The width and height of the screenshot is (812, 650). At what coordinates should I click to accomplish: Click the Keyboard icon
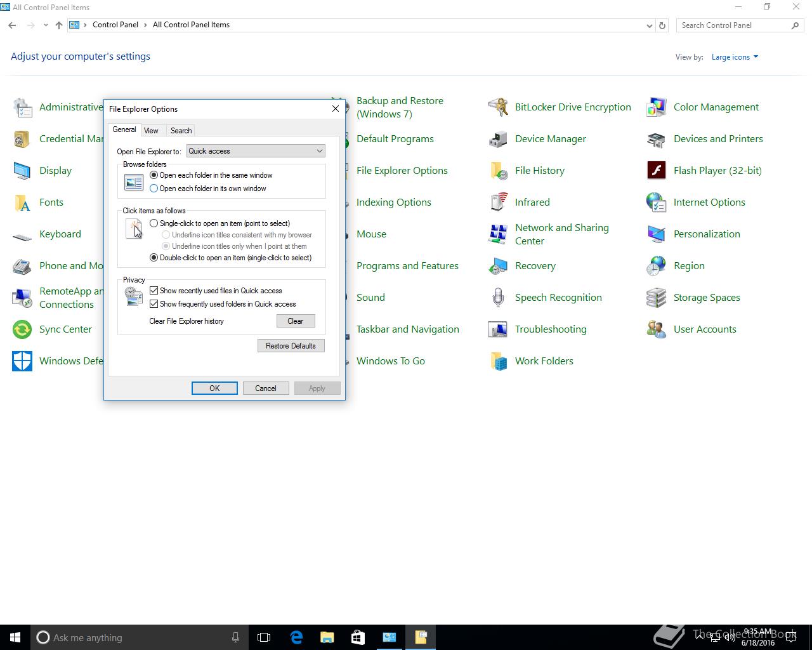tap(22, 235)
